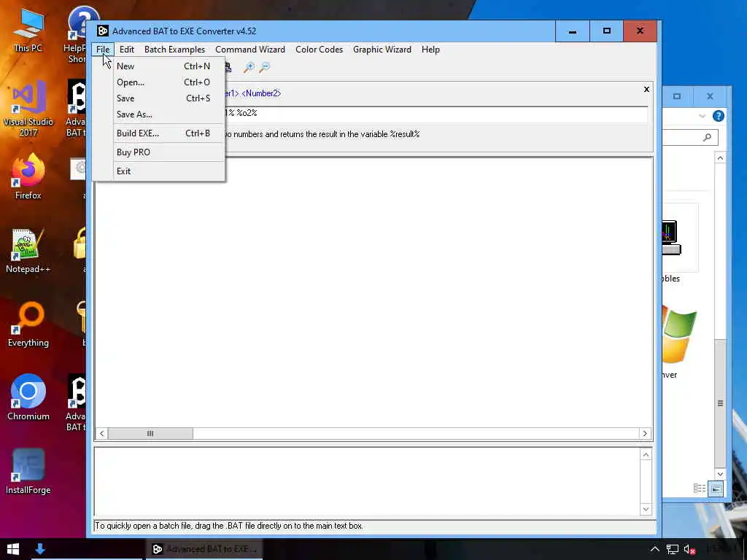747x560 pixels.
Task: Expand the Explorer ribbon chevron
Action: pyautogui.click(x=703, y=116)
